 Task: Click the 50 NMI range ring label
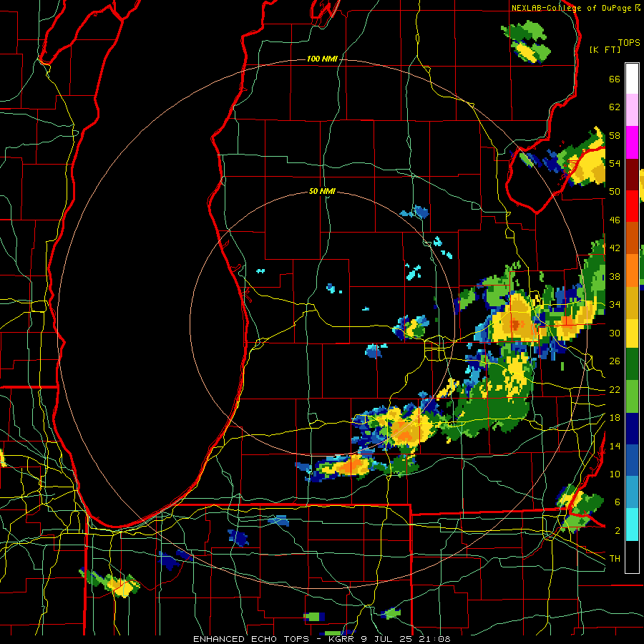(x=322, y=191)
